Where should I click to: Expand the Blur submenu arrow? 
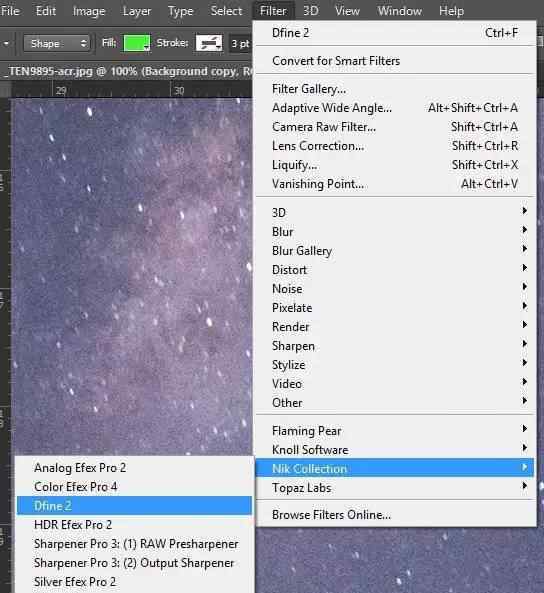(x=524, y=230)
